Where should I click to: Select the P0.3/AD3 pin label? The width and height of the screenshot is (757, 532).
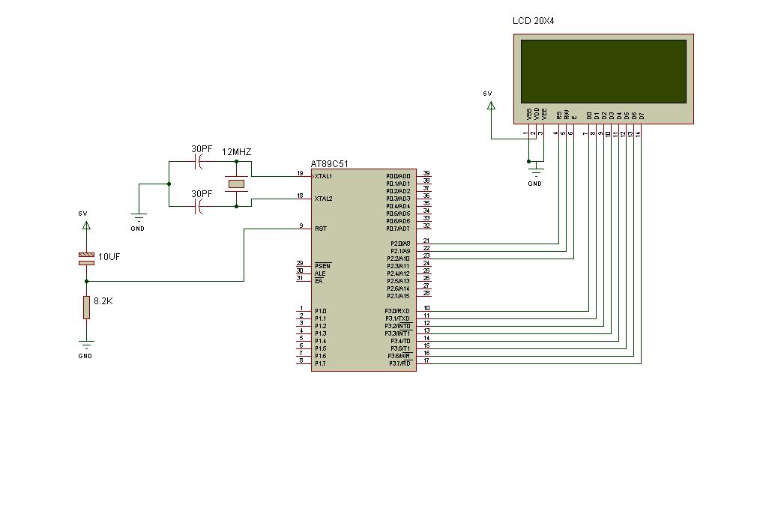398,199
